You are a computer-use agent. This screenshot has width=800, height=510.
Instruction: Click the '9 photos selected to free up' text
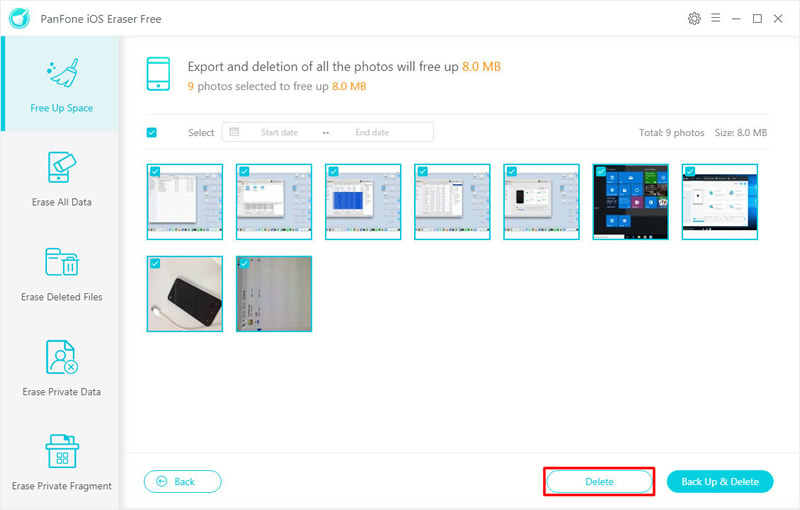(258, 86)
